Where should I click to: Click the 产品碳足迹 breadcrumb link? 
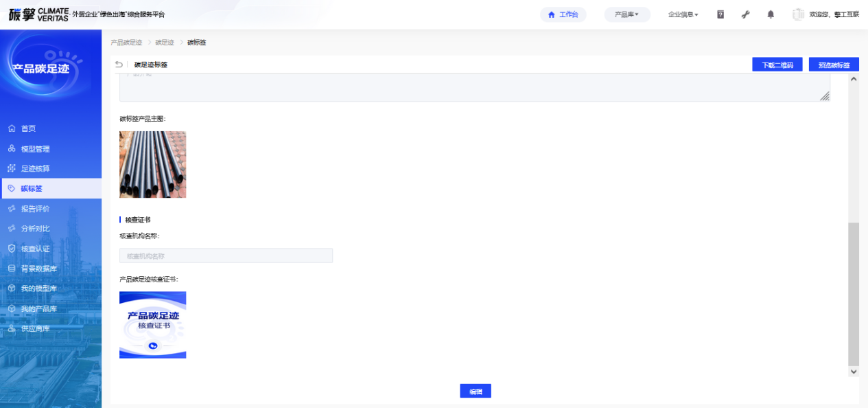[126, 43]
